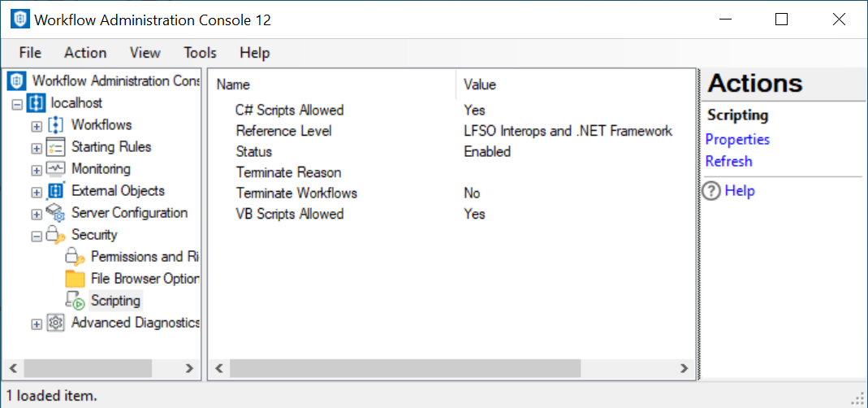Click the Advanced Diagnostics gear icon

55,323
